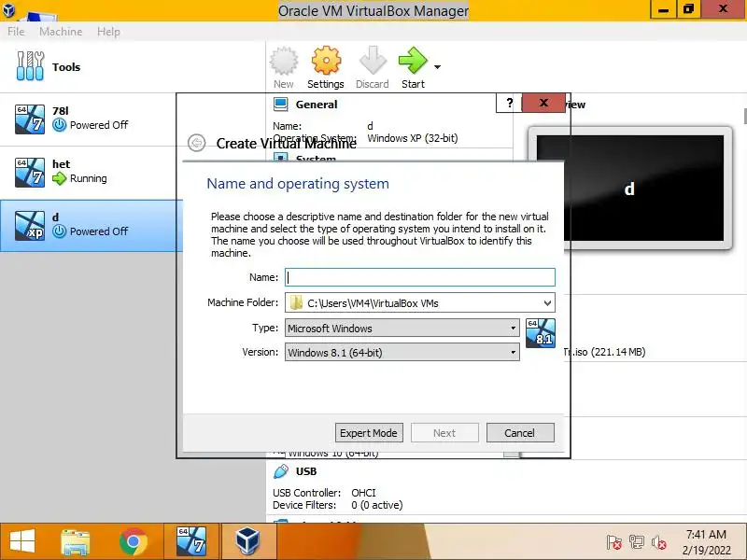Click the help question mark in dialog
The height and width of the screenshot is (560, 747).
pos(509,103)
